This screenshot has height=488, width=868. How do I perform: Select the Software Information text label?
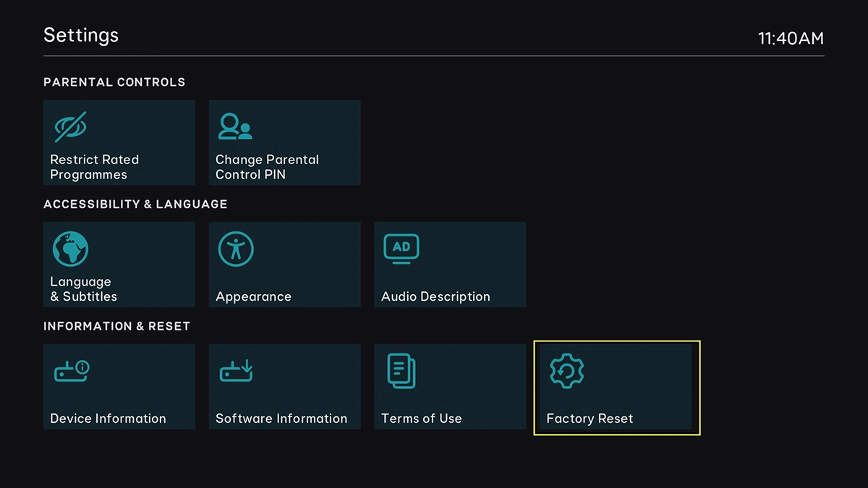tap(281, 419)
